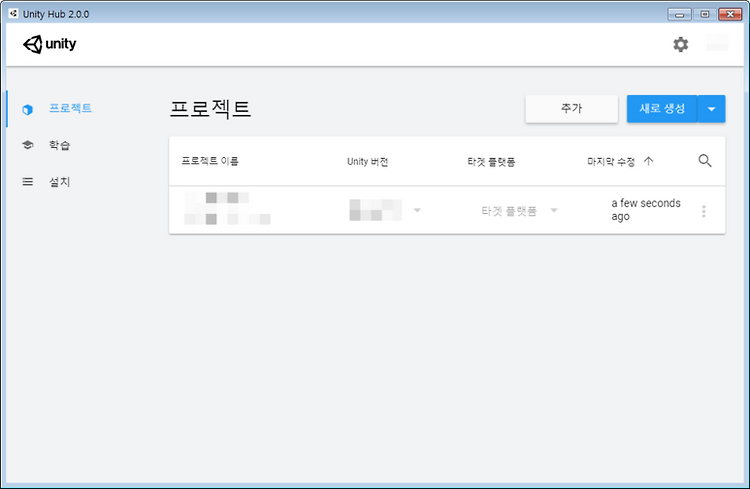Switch to the 학습 tab
Image resolution: width=750 pixels, height=489 pixels.
pyautogui.click(x=60, y=145)
